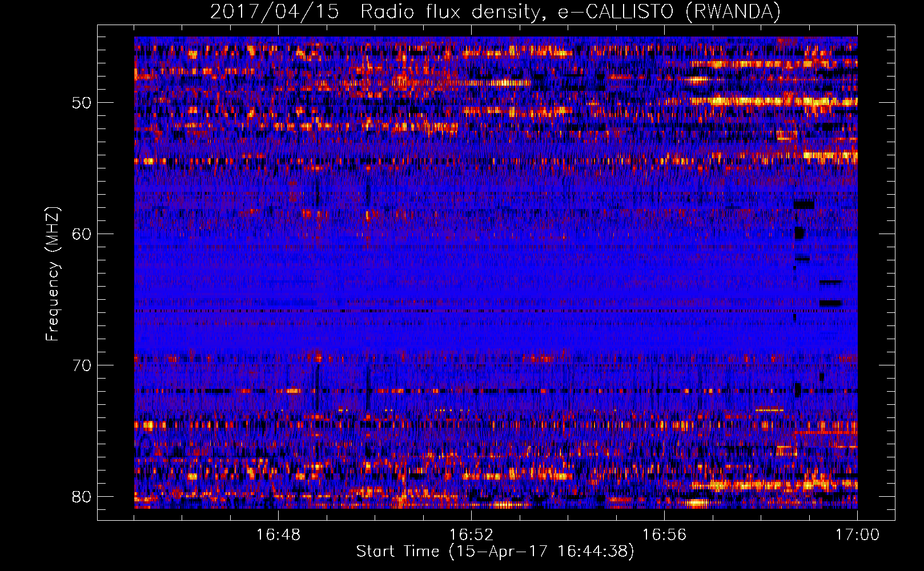Click the 17:00 time axis label

tap(857, 535)
